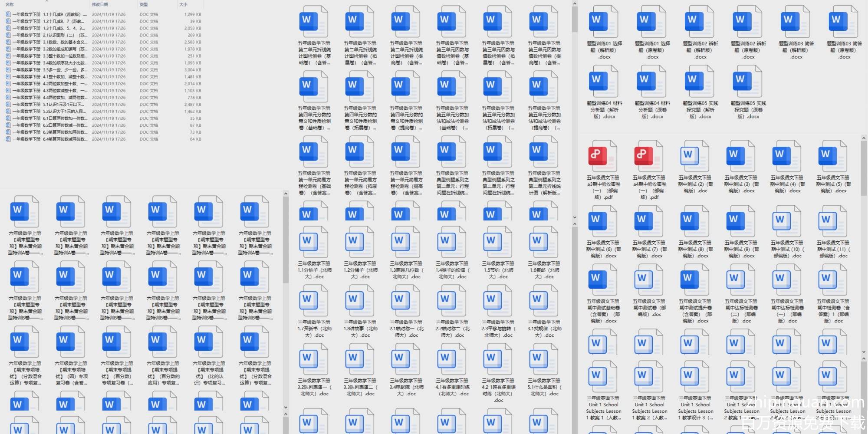Viewport: 868px width, 434px height.
Task: Sort the file list by 大小 column
Action: 184,4
